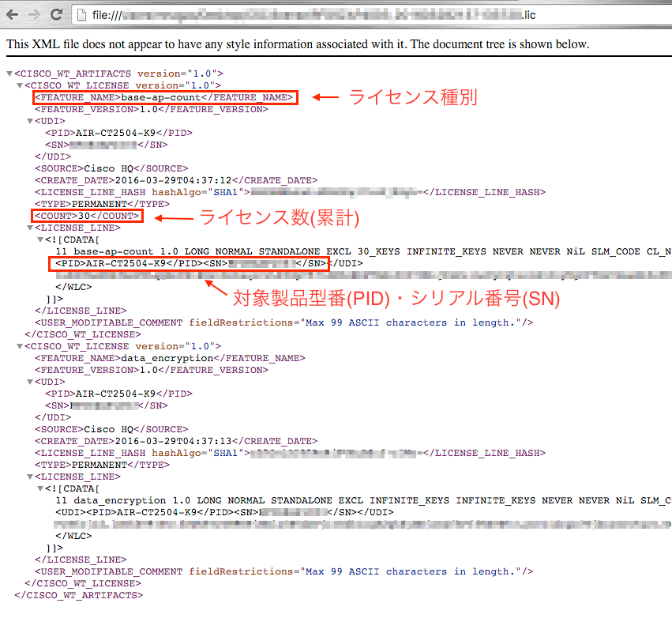Click the second USER_MODIFIABLE_COMMENT line
This screenshot has height=618, width=672.
(x=284, y=571)
